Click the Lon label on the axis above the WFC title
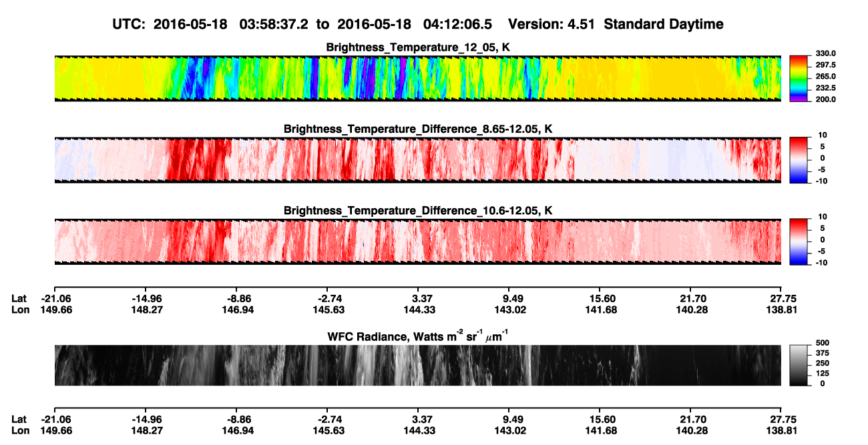The image size is (868, 445). tap(20, 310)
